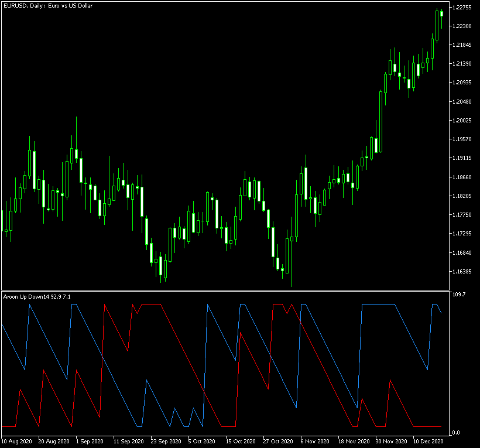Click the 1.21390 price scale value

tap(464, 64)
